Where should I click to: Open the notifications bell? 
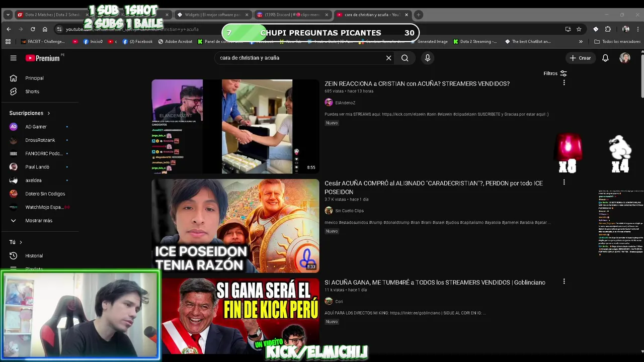[x=605, y=58]
